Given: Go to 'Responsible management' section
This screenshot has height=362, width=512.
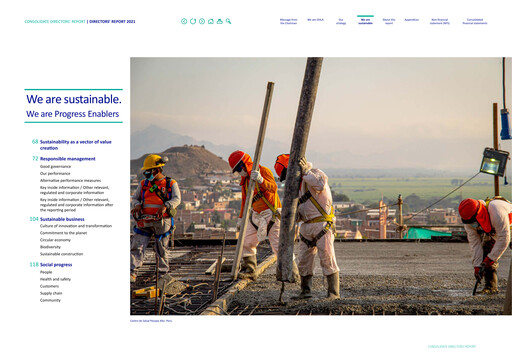Looking at the screenshot, I should (x=68, y=159).
